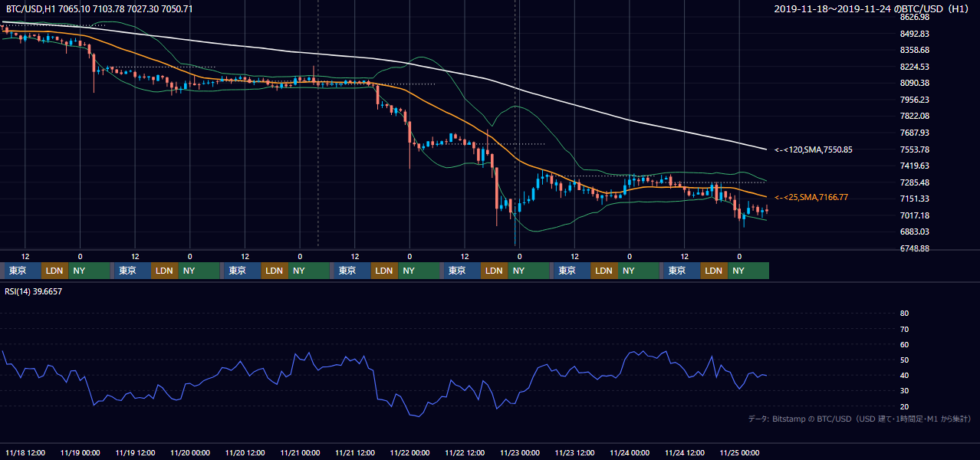Click RSI level 20 label
Image resolution: width=980 pixels, height=460 pixels.
[904, 406]
